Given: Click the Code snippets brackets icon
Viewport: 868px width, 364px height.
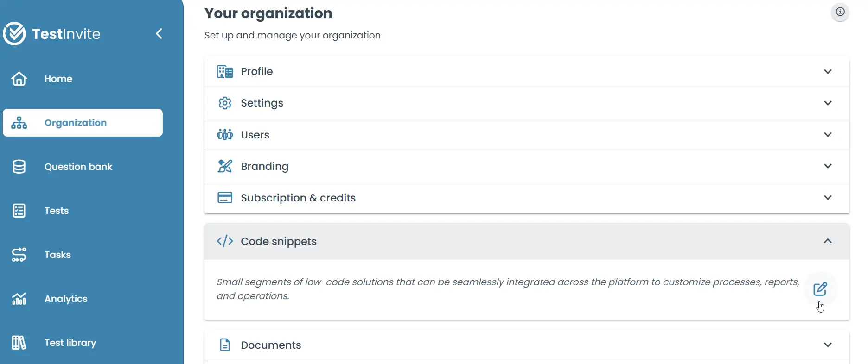Looking at the screenshot, I should tap(225, 241).
